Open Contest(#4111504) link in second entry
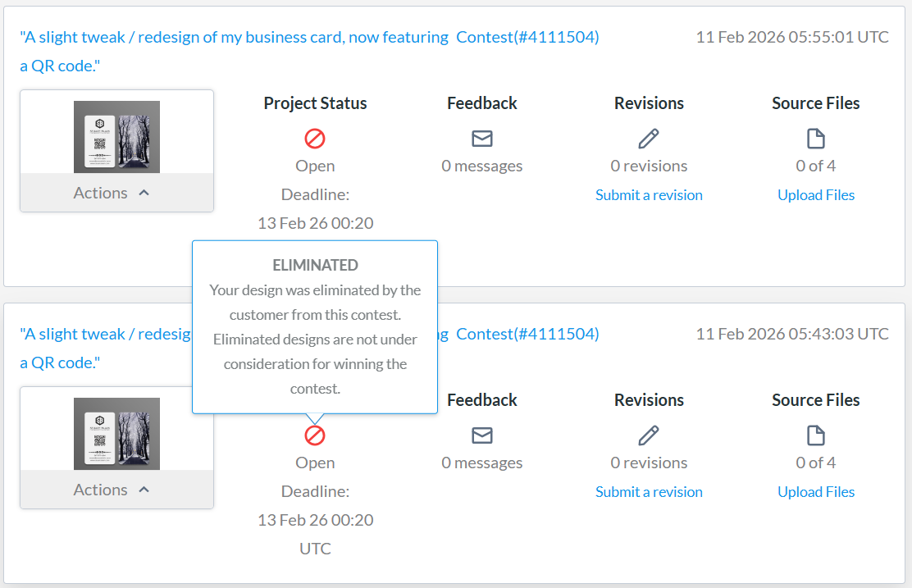Viewport: 912px width, 588px height. click(x=527, y=334)
